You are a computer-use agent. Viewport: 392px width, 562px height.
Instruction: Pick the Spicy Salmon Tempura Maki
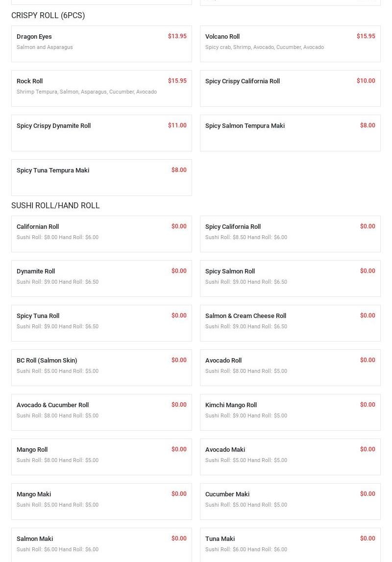click(x=245, y=126)
